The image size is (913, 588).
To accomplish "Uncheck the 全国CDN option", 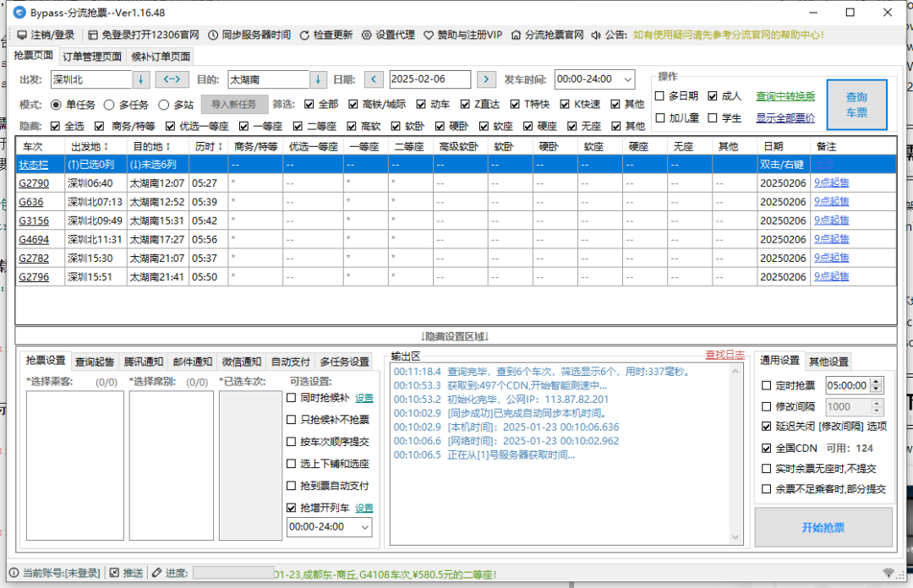I will tap(767, 449).
